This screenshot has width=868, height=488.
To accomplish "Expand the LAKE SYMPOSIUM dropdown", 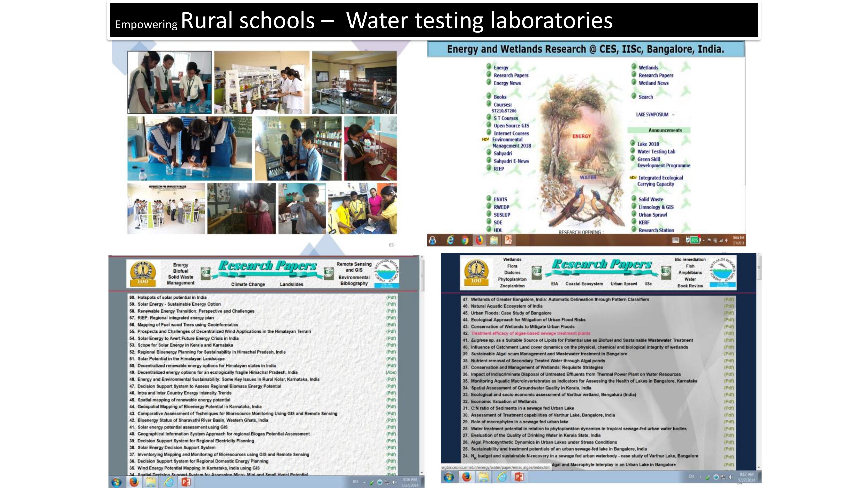I will coord(673,115).
